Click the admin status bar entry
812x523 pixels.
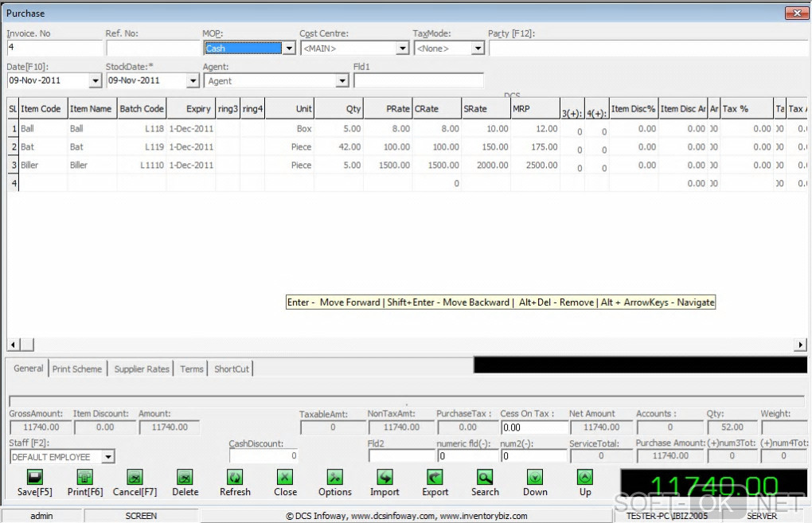click(x=41, y=516)
